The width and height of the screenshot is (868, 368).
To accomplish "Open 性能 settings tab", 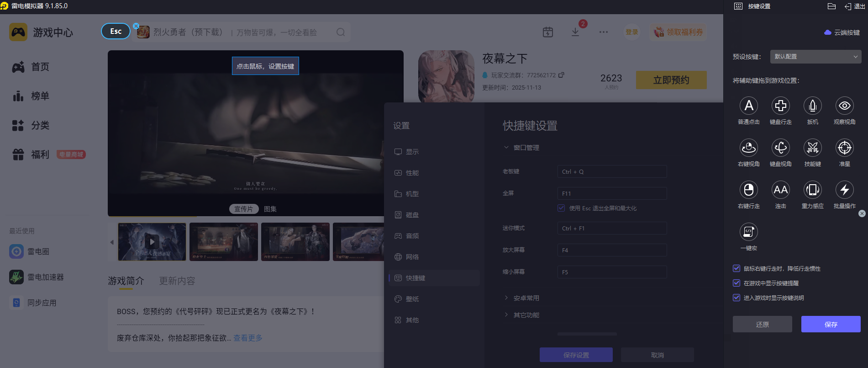I will coord(412,173).
